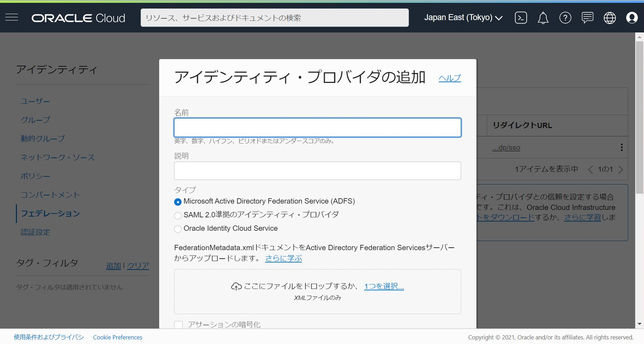This screenshot has width=644, height=344.
Task: Click the scrollbar up arrow
Action: pyautogui.click(x=639, y=37)
